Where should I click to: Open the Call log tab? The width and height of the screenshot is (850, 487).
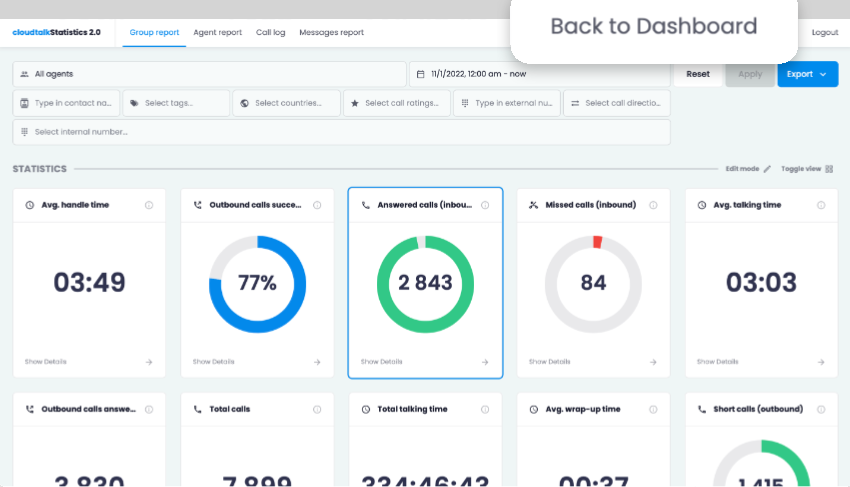271,33
